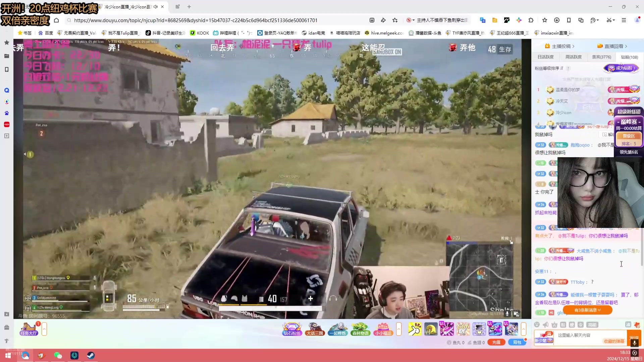Image resolution: width=644 pixels, height=362 pixels.
Task: Open the 小小福运 game icon
Action: (383, 329)
